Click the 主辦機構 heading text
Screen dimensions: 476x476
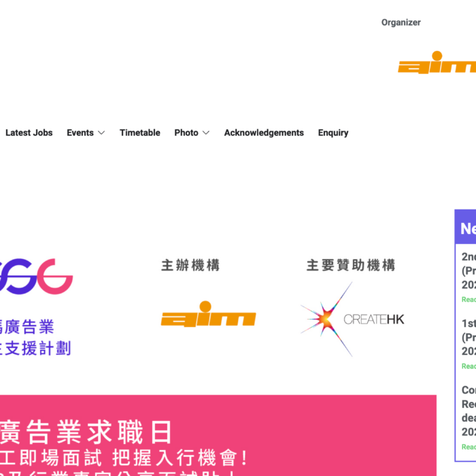coord(190,265)
